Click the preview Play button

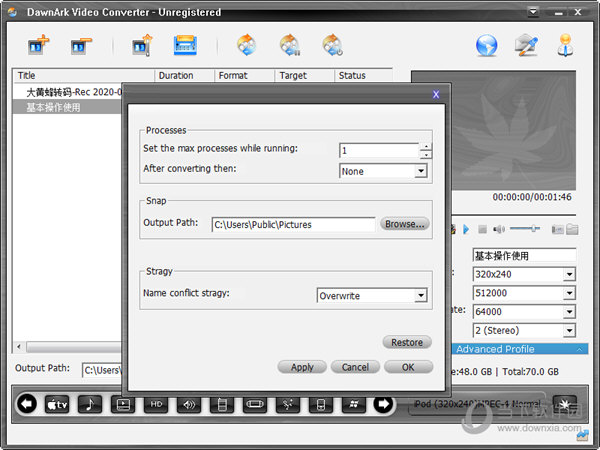(466, 229)
